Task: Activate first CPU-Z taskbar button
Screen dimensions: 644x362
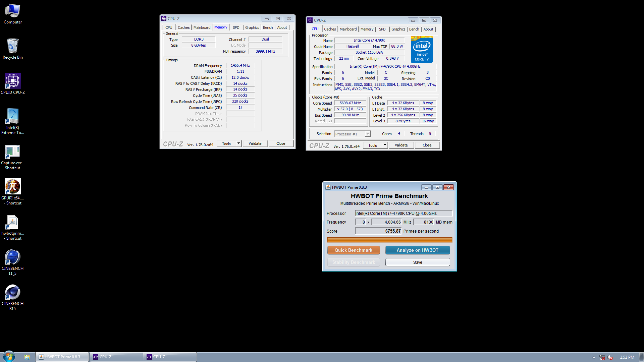Action: (x=116, y=357)
